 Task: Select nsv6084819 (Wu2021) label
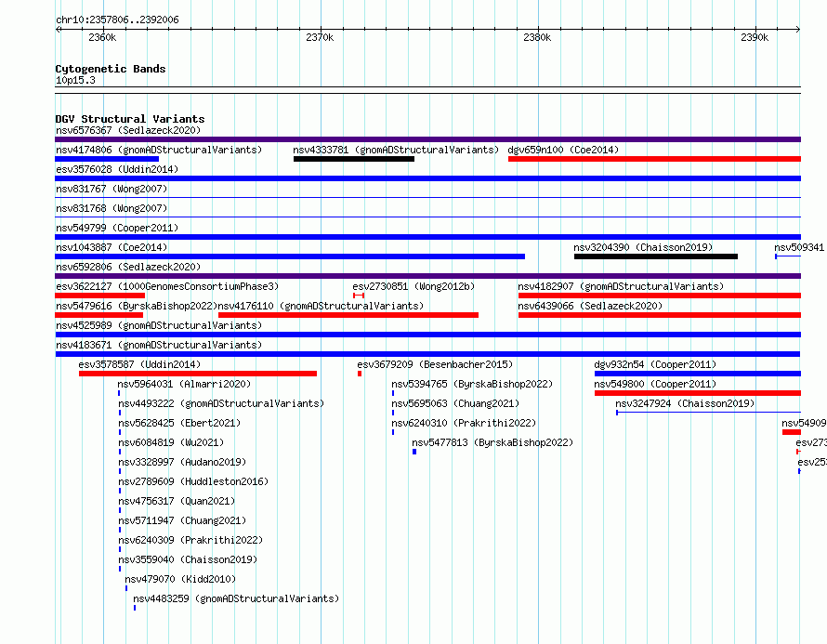click(x=171, y=442)
